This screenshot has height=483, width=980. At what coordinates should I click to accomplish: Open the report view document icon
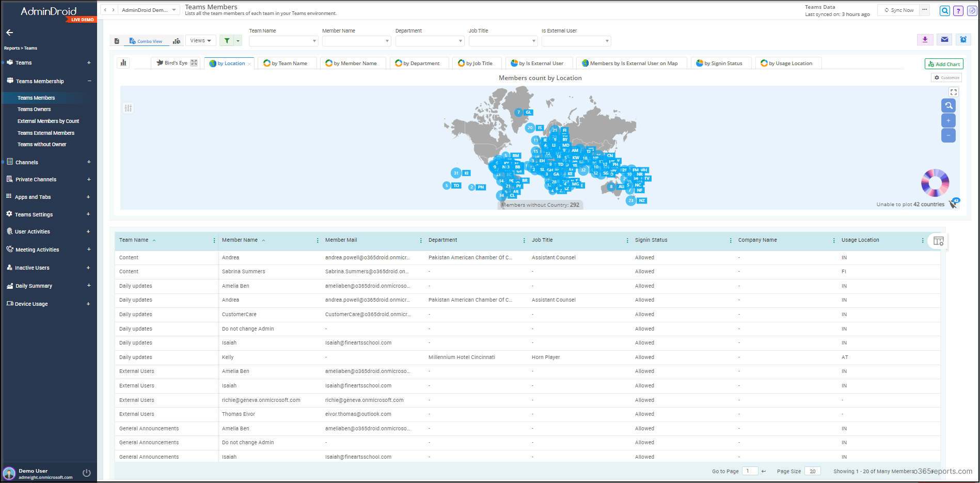pos(117,41)
